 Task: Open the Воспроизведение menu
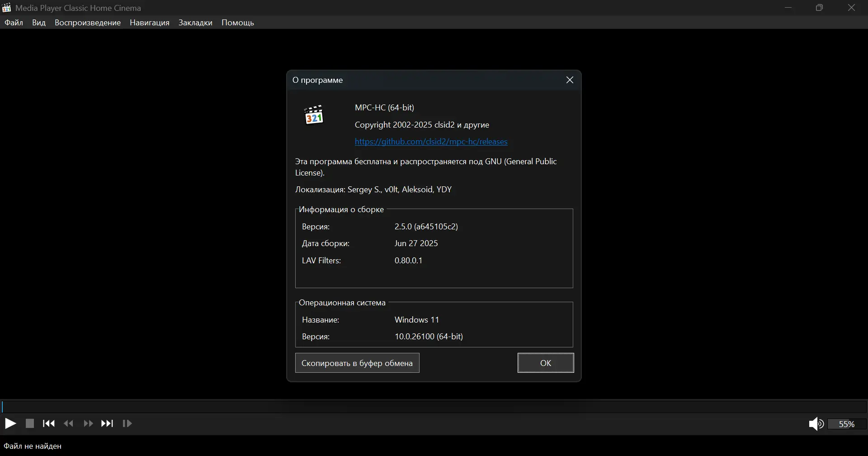tap(88, 23)
